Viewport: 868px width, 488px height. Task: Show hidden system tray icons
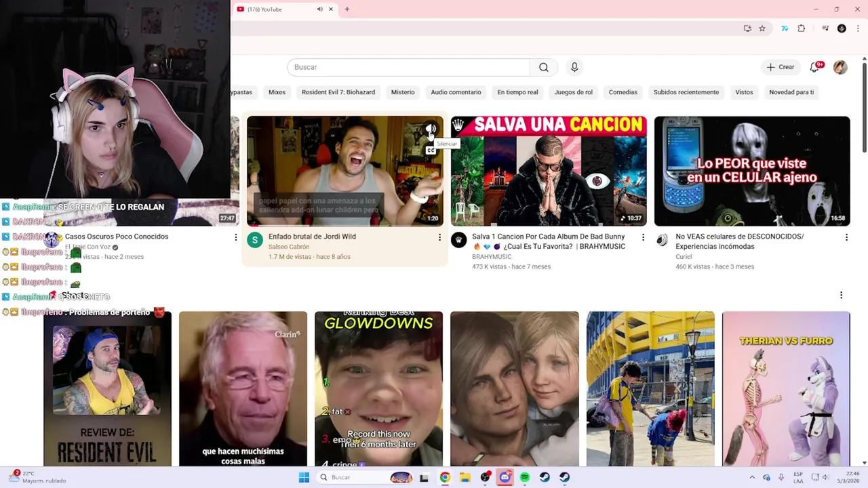pos(751,477)
